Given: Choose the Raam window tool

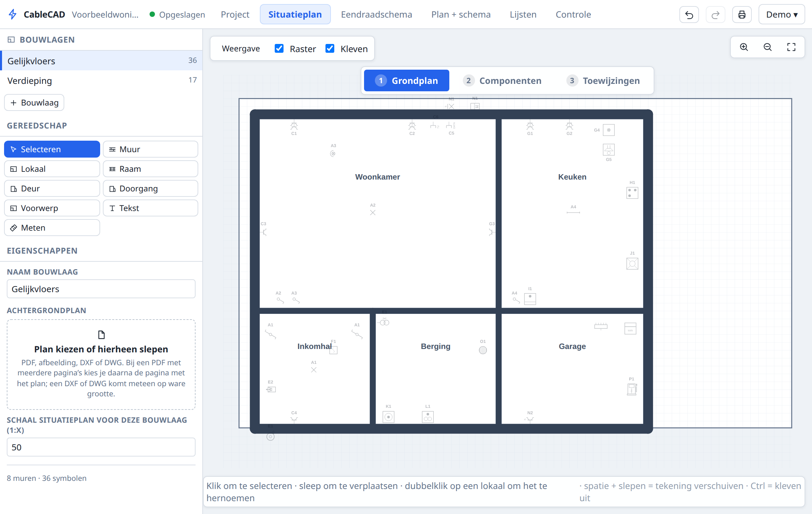Looking at the screenshot, I should 150,169.
